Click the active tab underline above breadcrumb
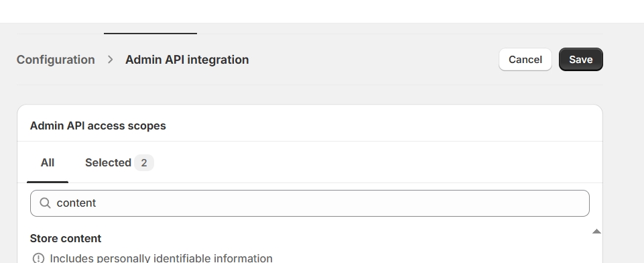Screen dimensions: 644x263 click(150, 34)
